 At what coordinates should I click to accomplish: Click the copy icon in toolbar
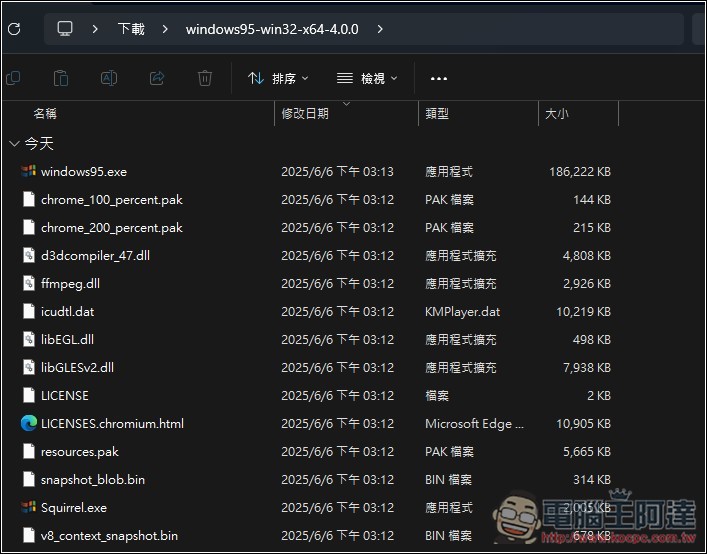(14, 78)
